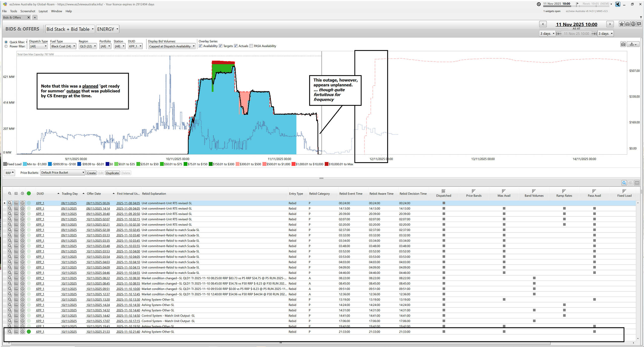Screen dimensions: 644x347
Task: Open the Layout menu
Action: [x=43, y=11]
